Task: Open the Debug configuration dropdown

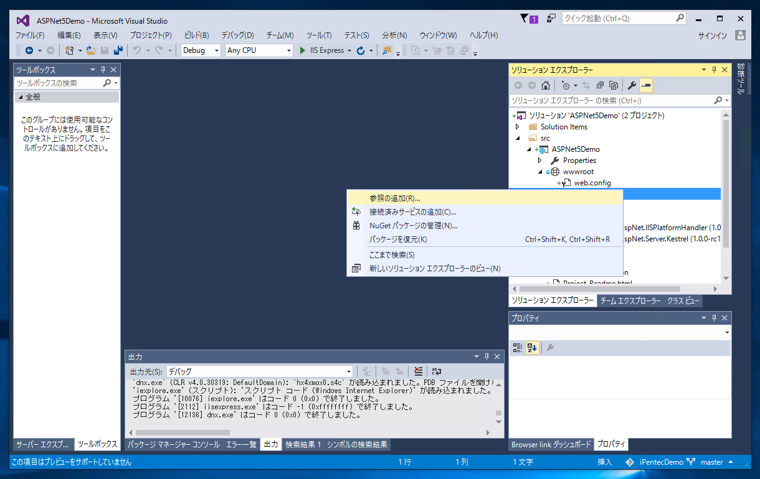Action: click(217, 50)
